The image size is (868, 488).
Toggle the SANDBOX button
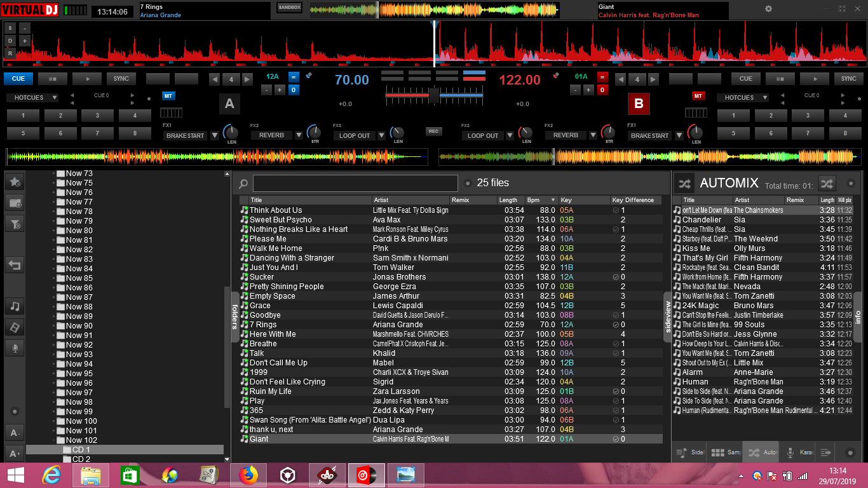point(289,8)
